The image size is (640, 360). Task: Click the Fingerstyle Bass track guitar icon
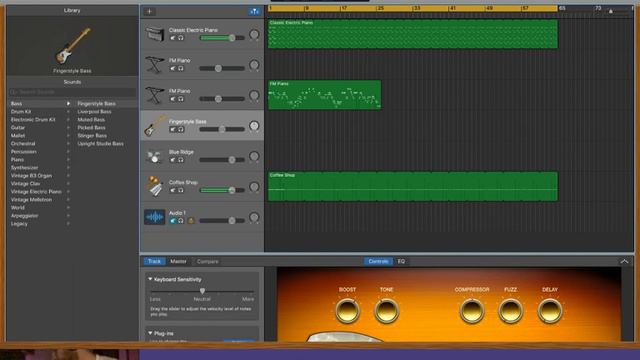pyautogui.click(x=154, y=126)
